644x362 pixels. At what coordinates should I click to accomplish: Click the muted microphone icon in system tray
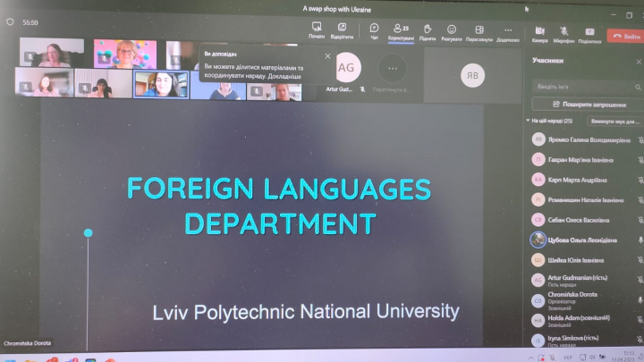tap(553, 358)
